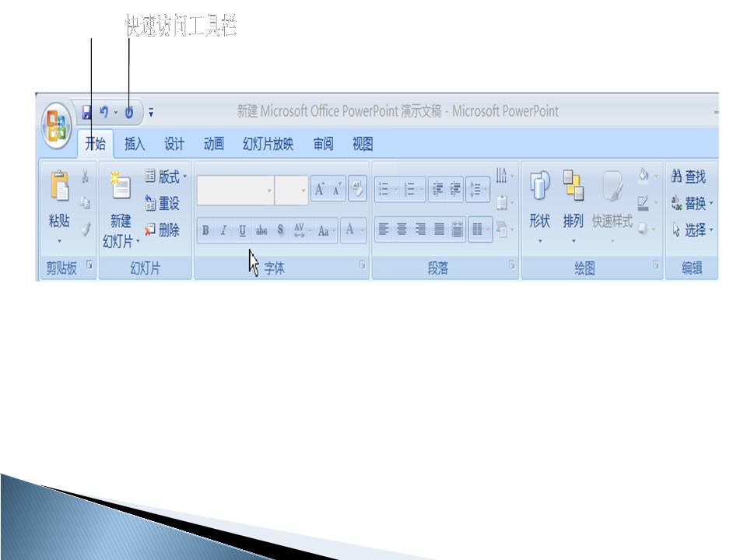
Task: Click the 重设 button
Action: [162, 203]
